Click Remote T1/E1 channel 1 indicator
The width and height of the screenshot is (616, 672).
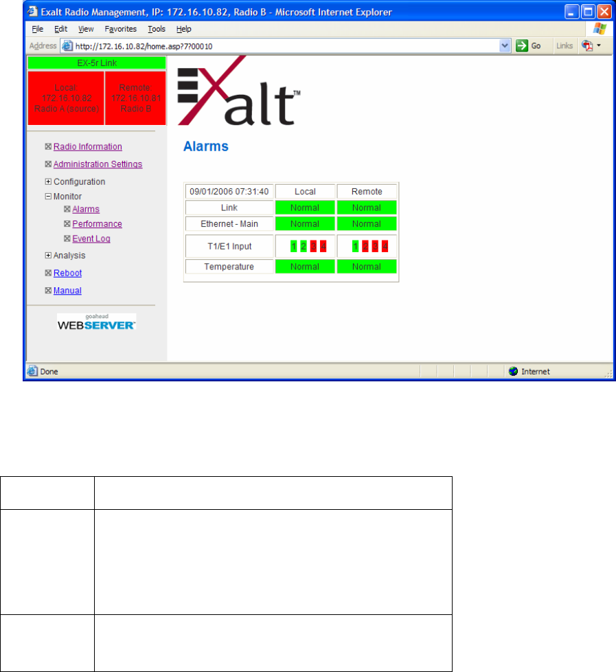pyautogui.click(x=355, y=247)
